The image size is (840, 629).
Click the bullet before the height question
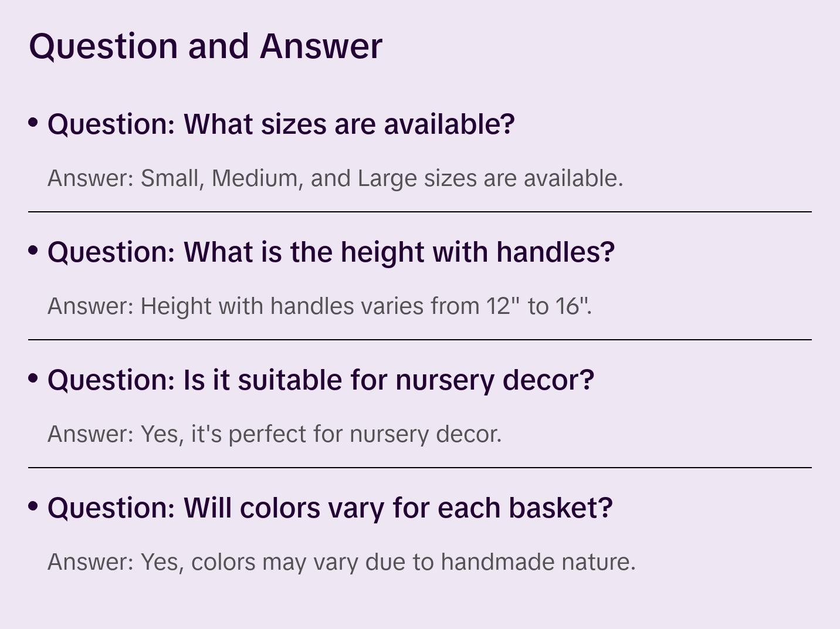coord(33,251)
